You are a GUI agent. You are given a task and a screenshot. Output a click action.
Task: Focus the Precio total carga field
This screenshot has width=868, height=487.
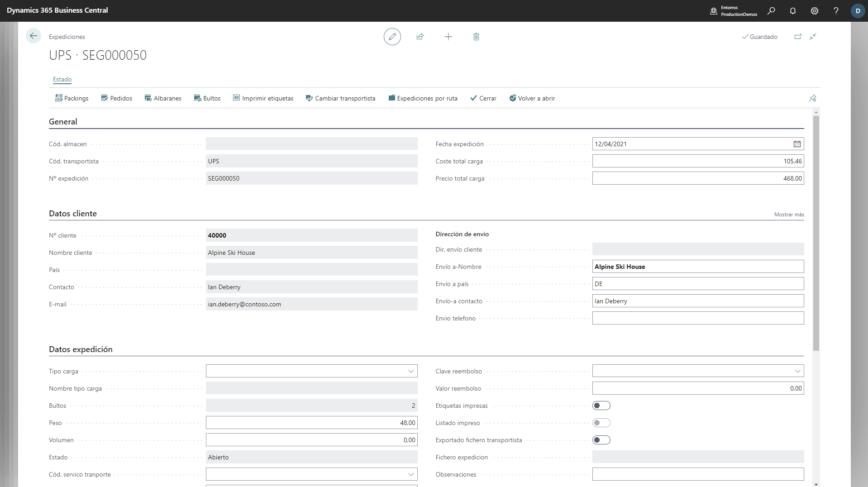(x=698, y=178)
